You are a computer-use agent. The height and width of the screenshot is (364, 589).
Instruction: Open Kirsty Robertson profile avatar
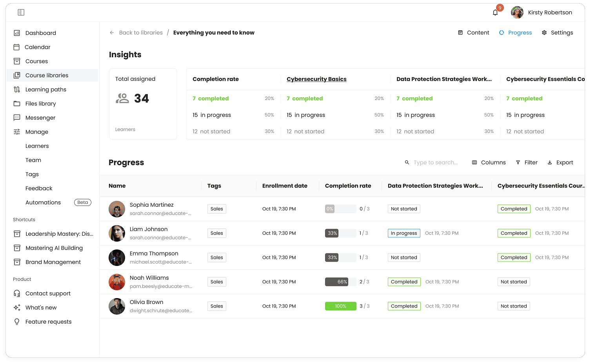point(517,13)
